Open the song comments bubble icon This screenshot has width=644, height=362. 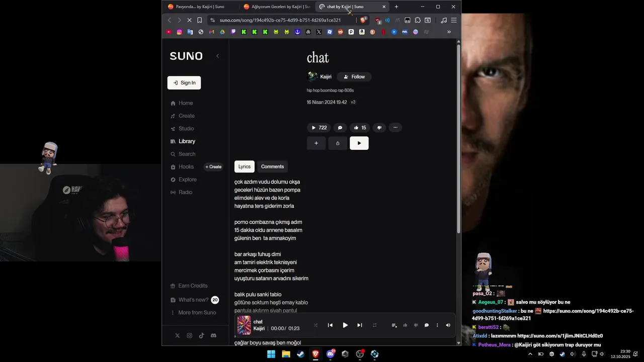(x=340, y=128)
